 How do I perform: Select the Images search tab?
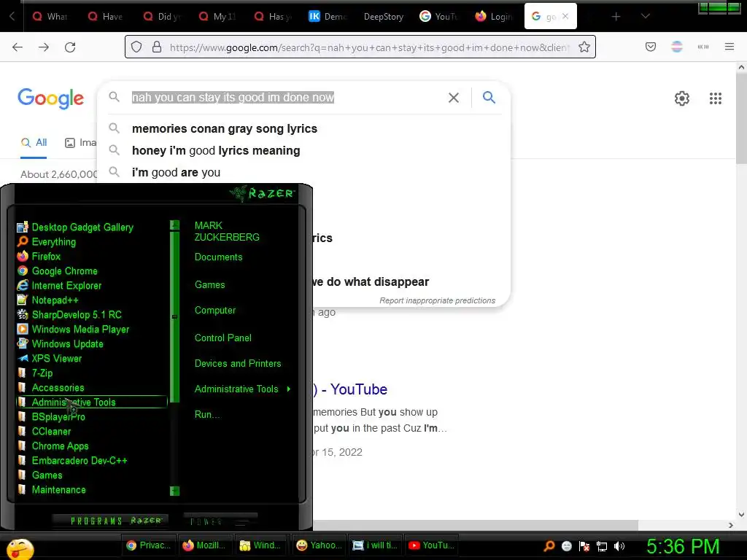pyautogui.click(x=80, y=142)
